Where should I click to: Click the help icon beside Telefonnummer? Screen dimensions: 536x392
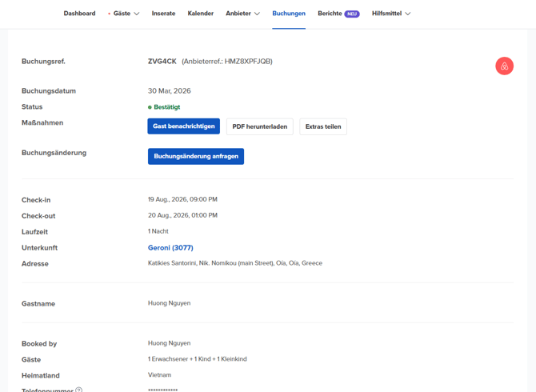[x=78, y=390]
